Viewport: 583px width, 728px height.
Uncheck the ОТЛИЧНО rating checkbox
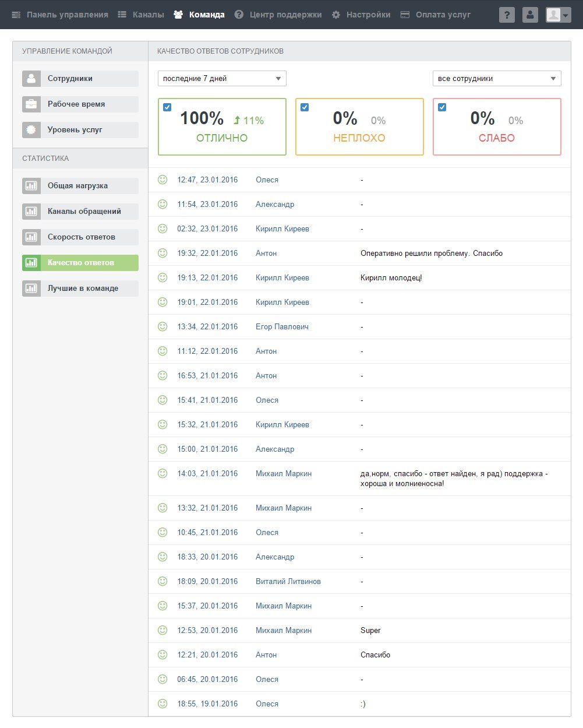(x=167, y=107)
